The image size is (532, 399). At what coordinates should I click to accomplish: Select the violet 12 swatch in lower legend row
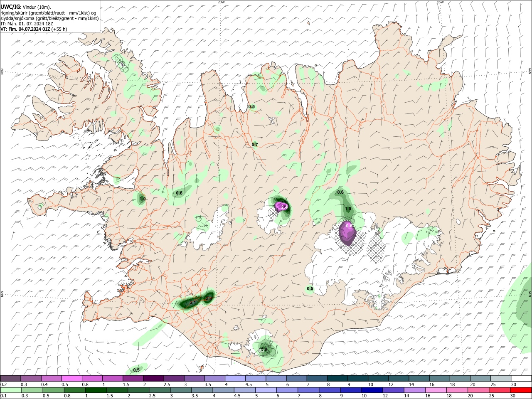(393, 390)
